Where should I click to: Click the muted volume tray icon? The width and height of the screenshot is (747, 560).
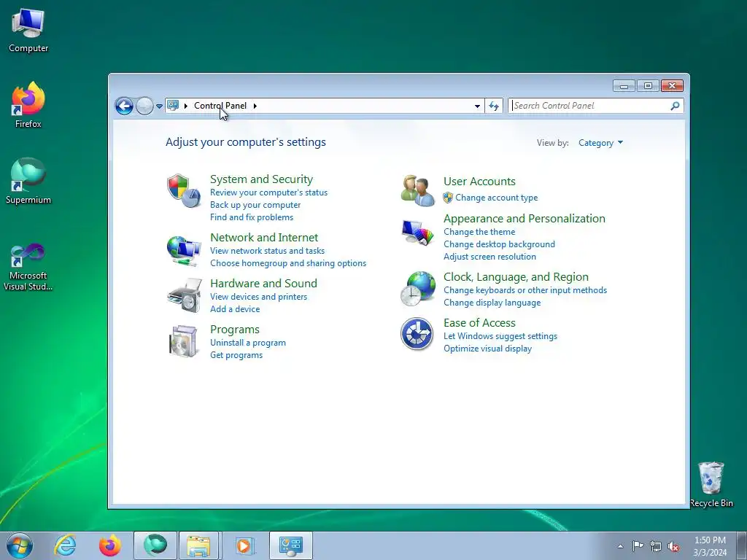673,546
